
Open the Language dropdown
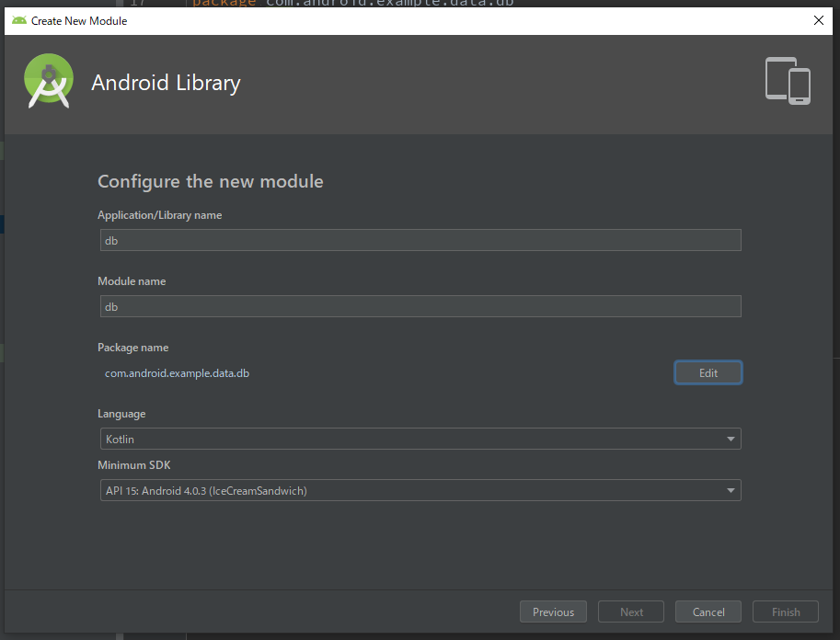coord(420,439)
